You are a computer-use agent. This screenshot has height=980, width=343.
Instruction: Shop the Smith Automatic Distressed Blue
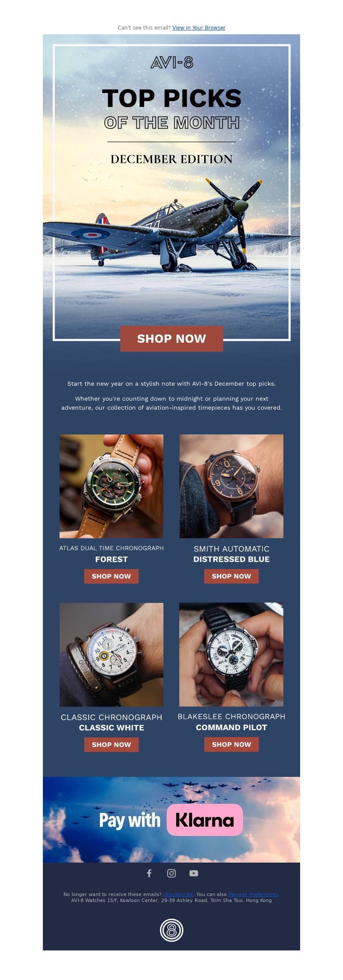coord(232,576)
